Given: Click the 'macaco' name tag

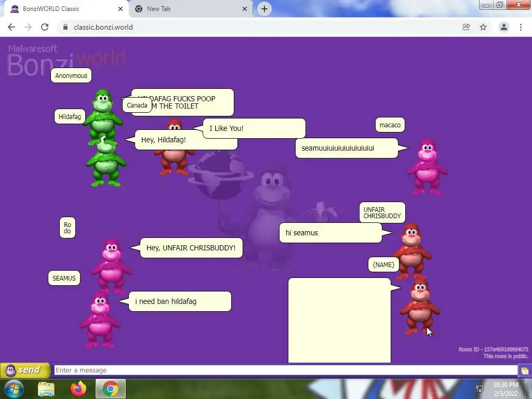Looking at the screenshot, I should point(390,125).
